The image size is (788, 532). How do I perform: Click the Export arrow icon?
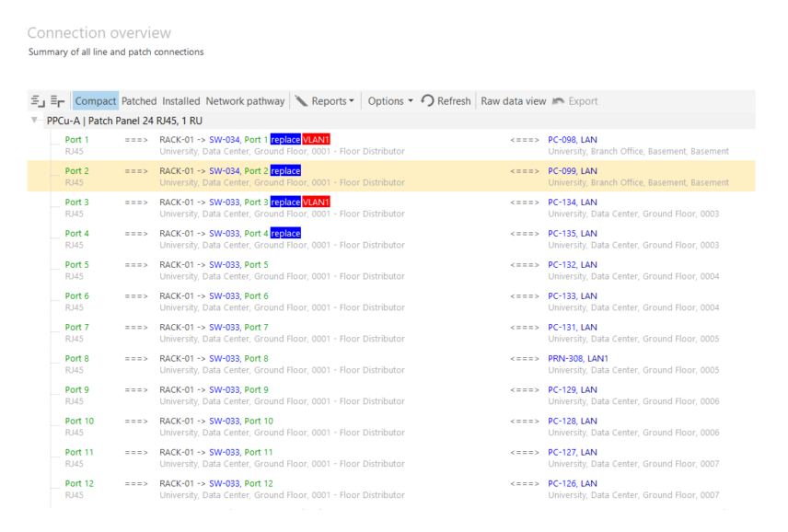(559, 101)
